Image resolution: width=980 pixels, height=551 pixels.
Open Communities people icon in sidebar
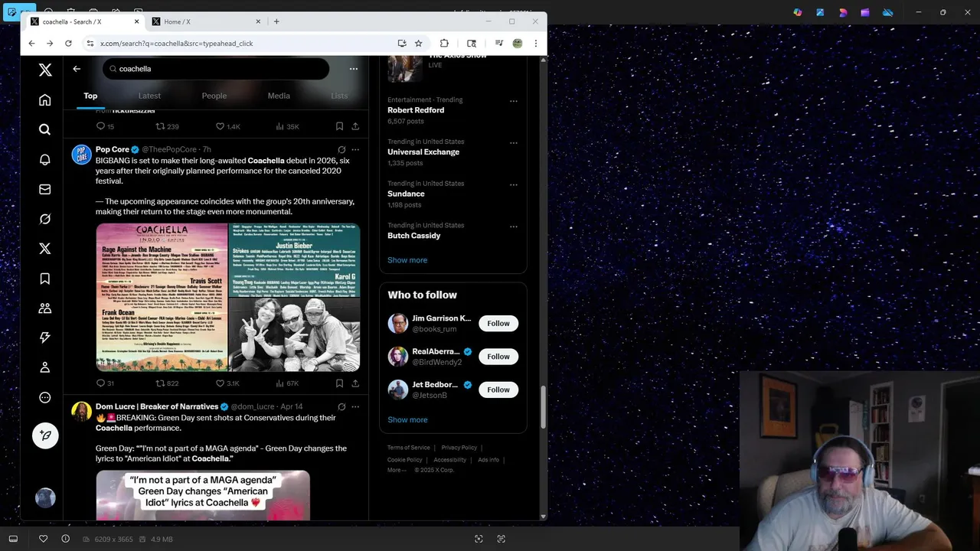pos(45,308)
